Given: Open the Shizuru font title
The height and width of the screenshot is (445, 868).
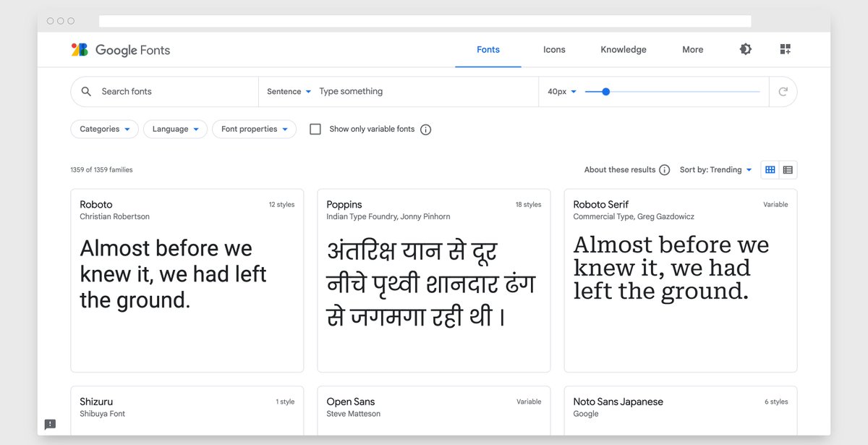Looking at the screenshot, I should 96,402.
